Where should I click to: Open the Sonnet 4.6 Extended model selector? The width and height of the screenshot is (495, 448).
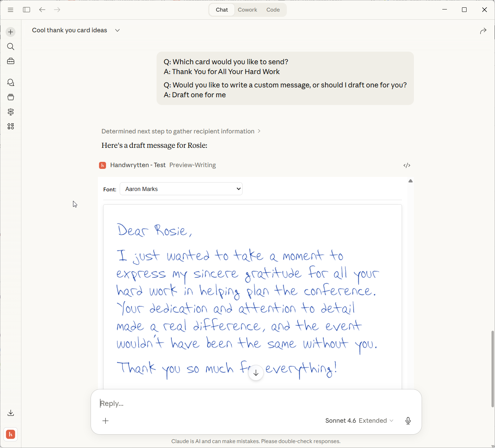[x=359, y=421]
